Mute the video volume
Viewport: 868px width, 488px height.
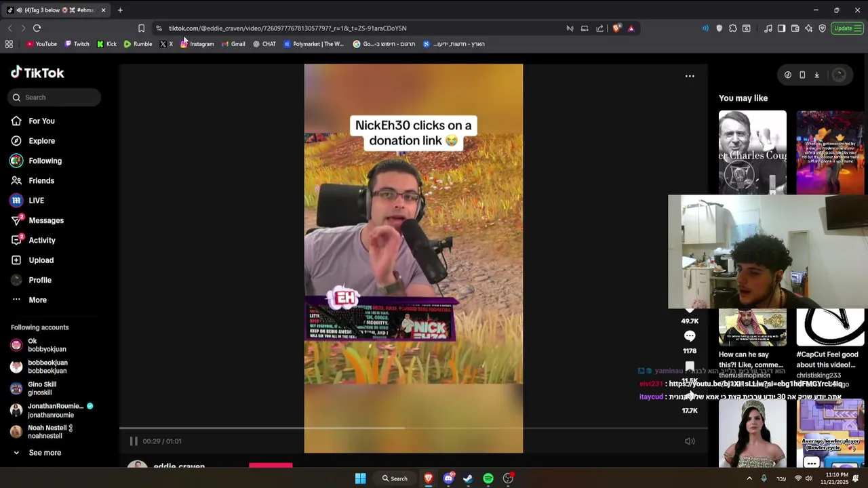[690, 441]
